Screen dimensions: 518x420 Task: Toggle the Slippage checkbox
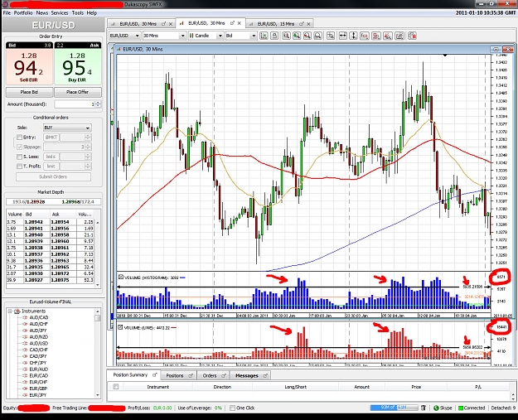20,147
